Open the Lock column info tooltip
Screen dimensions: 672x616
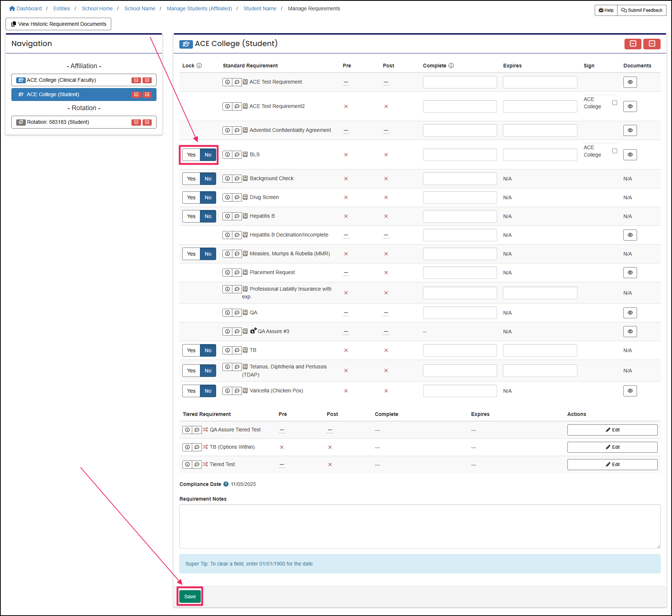pyautogui.click(x=200, y=66)
